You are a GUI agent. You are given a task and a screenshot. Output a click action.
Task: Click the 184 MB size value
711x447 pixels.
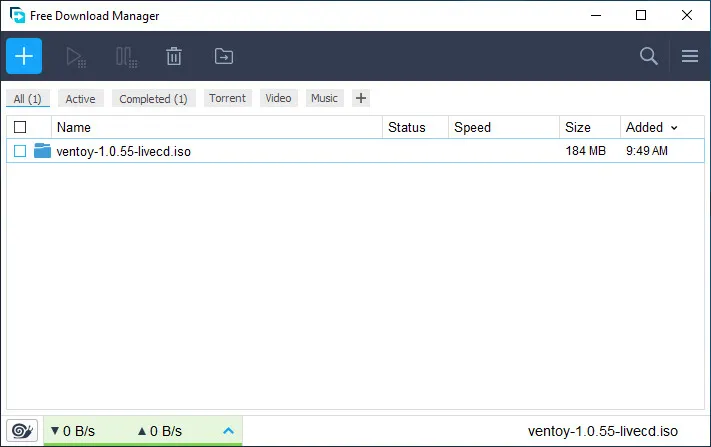tap(585, 151)
